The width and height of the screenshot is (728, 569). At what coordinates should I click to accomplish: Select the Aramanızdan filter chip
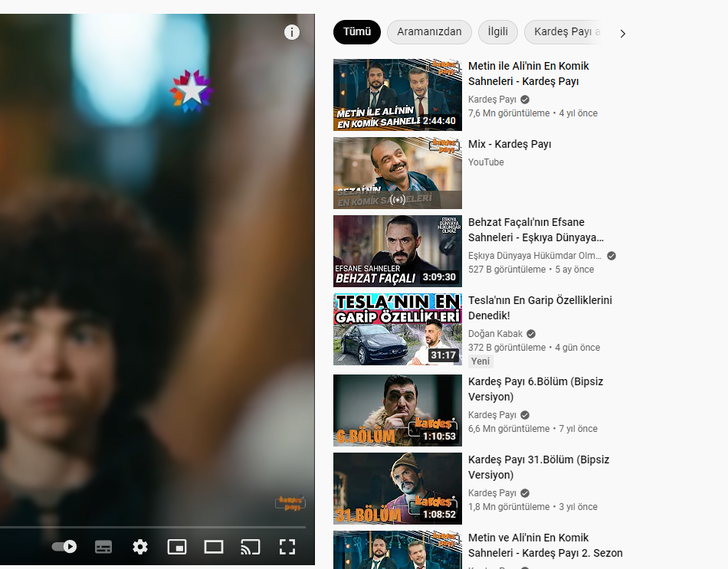[x=429, y=32]
